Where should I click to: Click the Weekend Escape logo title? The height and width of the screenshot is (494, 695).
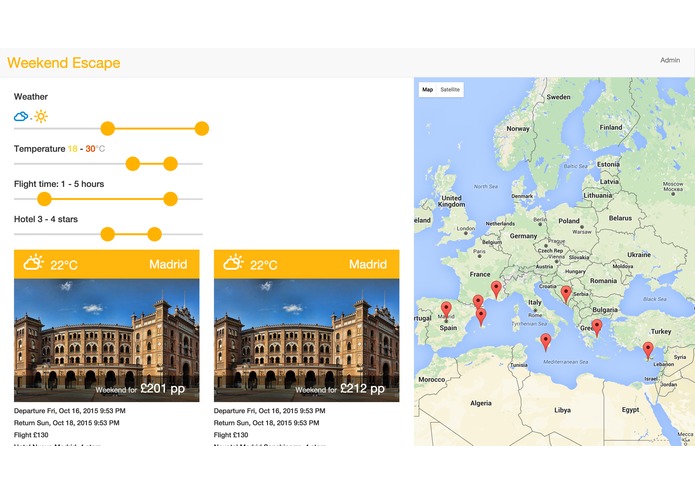point(63,62)
